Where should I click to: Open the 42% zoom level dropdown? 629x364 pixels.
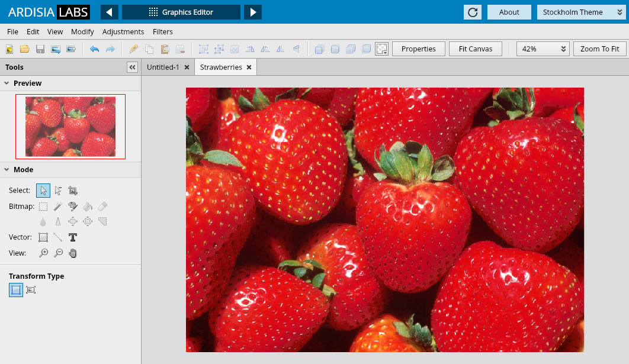(x=542, y=49)
